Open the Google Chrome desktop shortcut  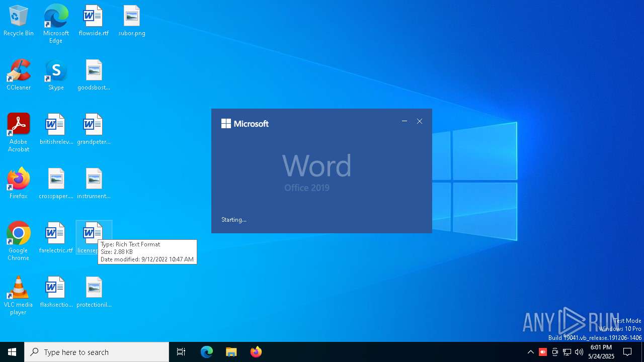(19, 241)
